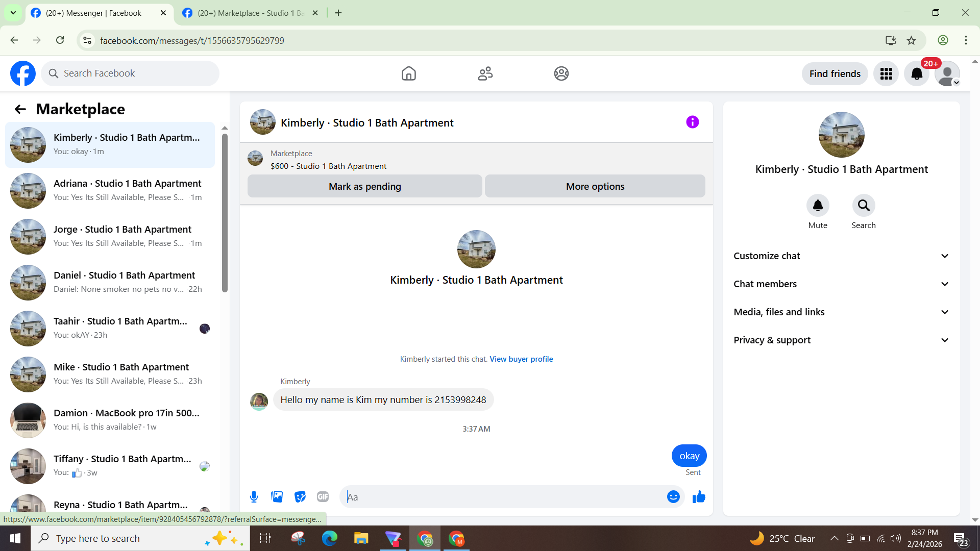Open the sticker picker icon
Image resolution: width=980 pixels, height=551 pixels.
tap(300, 496)
